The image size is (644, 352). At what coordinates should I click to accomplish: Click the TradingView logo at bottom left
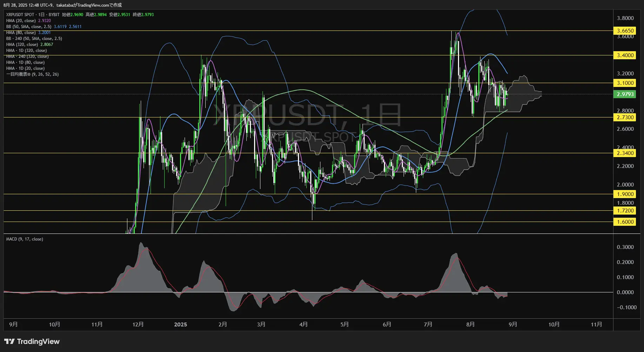(32, 341)
